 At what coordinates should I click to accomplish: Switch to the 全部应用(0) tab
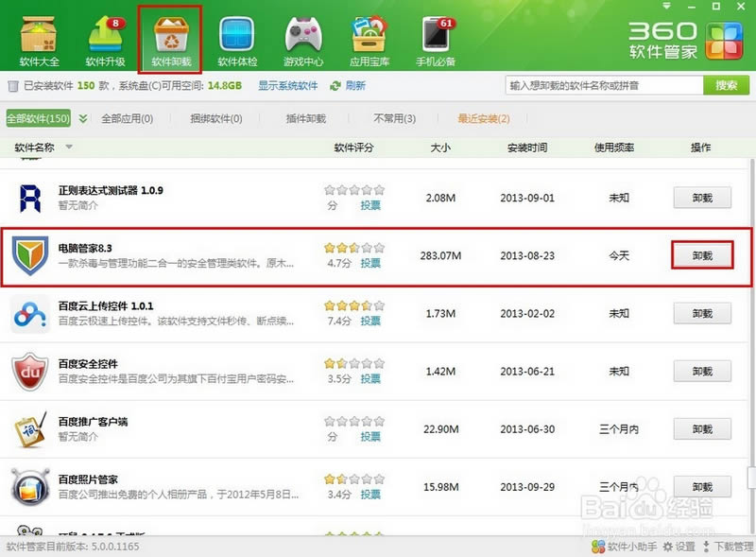coord(127,118)
